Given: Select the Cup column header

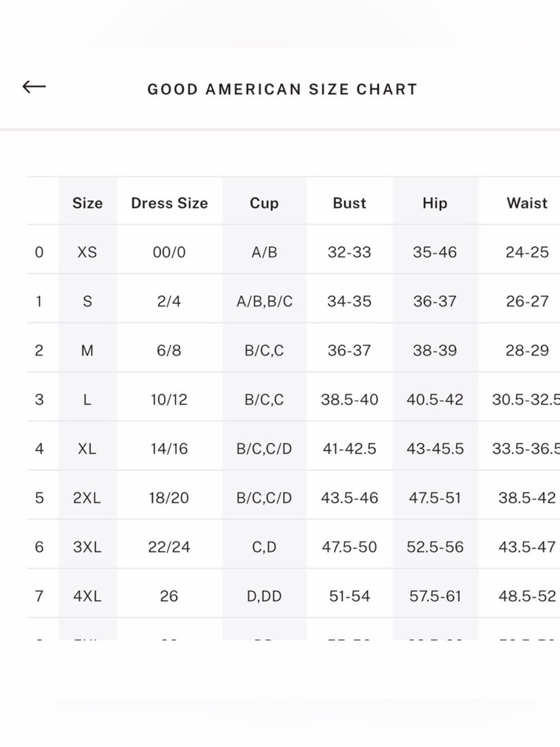Looking at the screenshot, I should coord(264,203).
